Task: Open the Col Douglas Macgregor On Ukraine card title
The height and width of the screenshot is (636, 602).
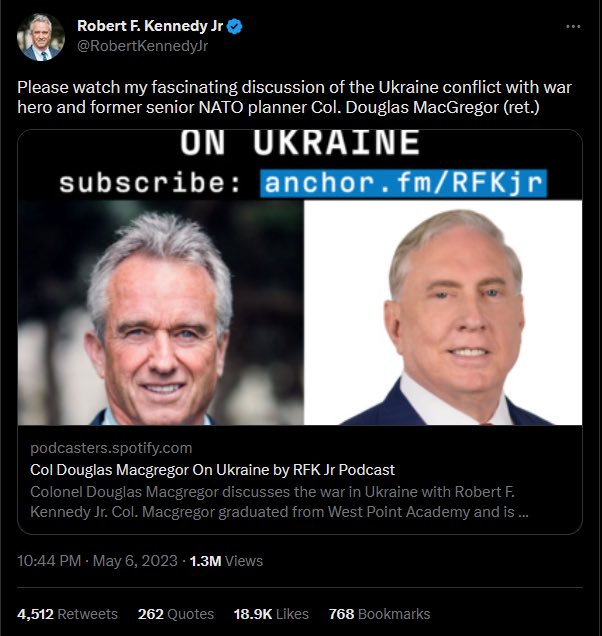Action: pyautogui.click(x=212, y=469)
